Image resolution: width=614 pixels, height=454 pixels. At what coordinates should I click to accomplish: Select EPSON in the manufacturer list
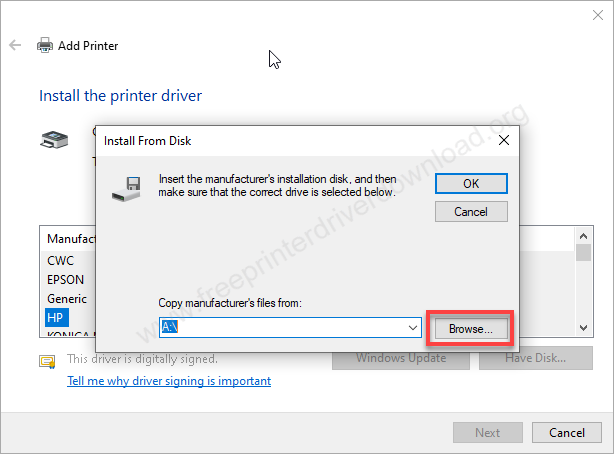pyautogui.click(x=66, y=280)
